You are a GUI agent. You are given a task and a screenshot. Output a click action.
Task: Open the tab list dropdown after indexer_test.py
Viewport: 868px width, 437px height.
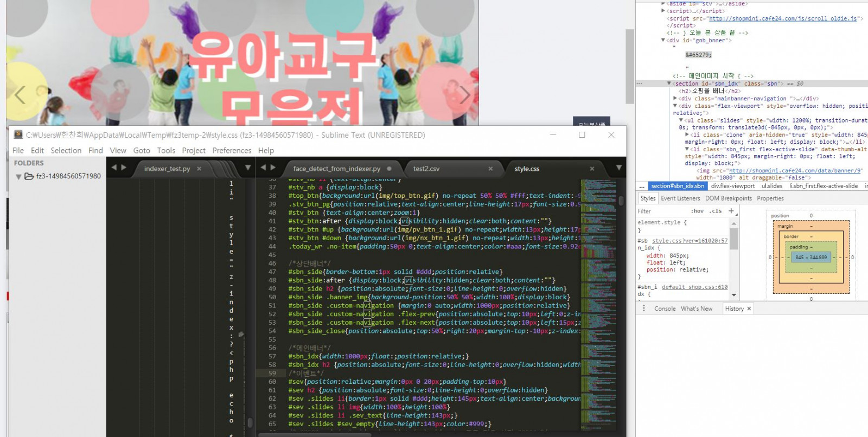coord(248,168)
